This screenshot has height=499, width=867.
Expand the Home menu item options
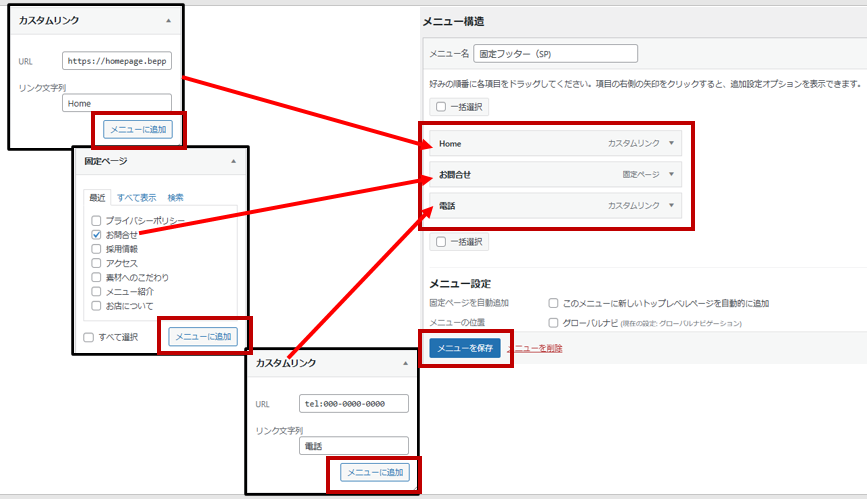[672, 143]
